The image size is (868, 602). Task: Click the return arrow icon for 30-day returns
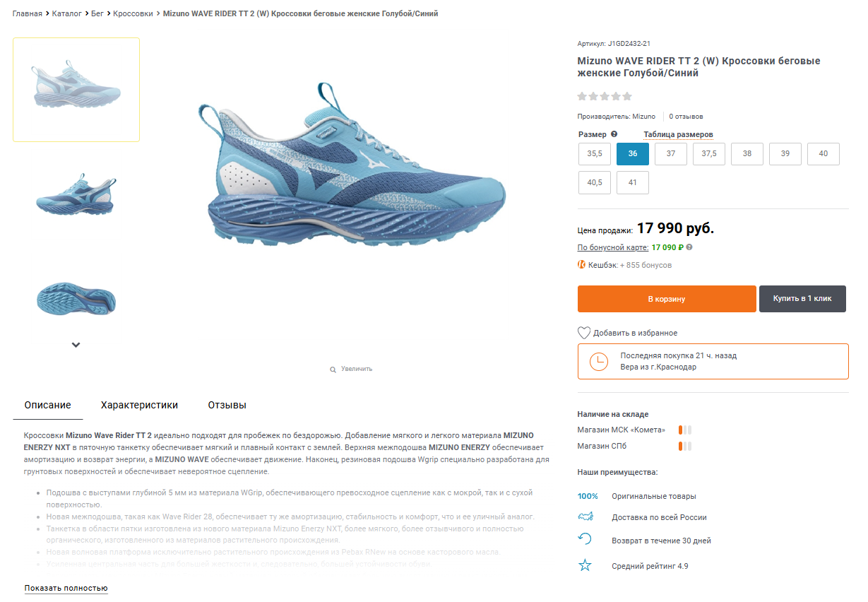pyautogui.click(x=585, y=540)
